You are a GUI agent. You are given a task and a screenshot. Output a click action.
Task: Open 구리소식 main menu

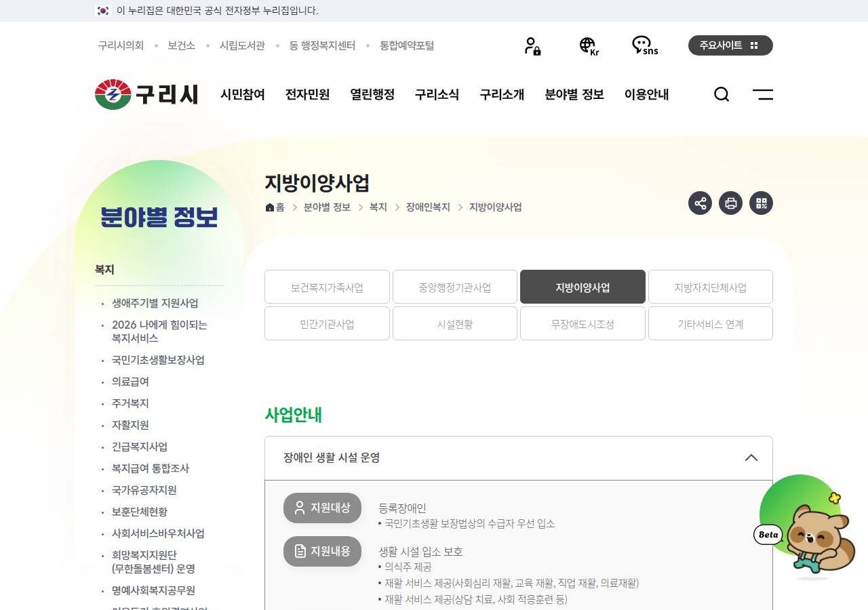(x=437, y=94)
